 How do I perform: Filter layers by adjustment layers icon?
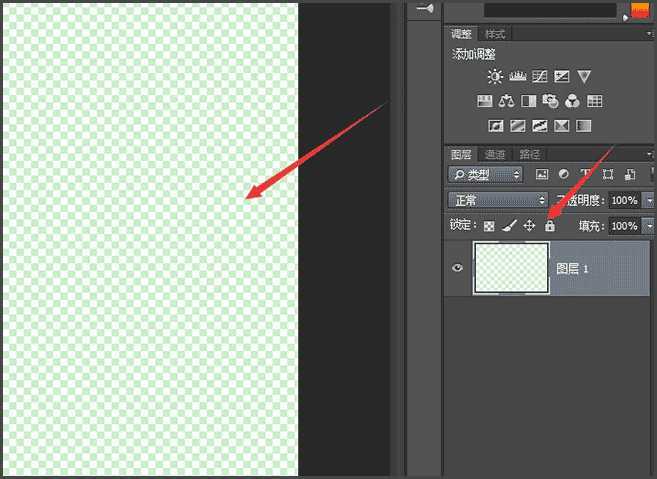[564, 174]
